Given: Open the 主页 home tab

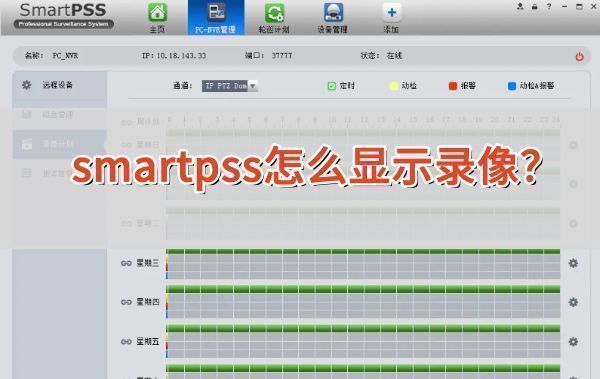Looking at the screenshot, I should coord(157,18).
